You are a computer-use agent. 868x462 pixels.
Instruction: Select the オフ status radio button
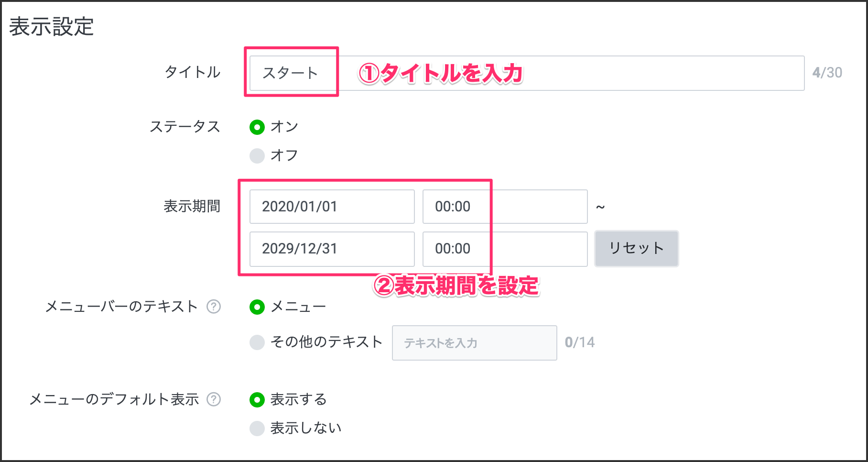tap(257, 156)
